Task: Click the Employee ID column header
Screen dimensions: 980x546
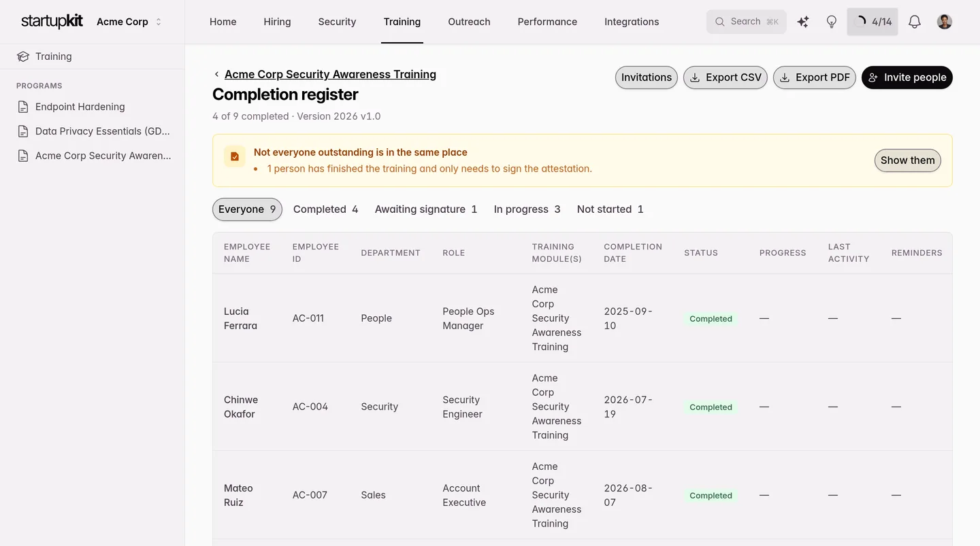Action: (316, 253)
